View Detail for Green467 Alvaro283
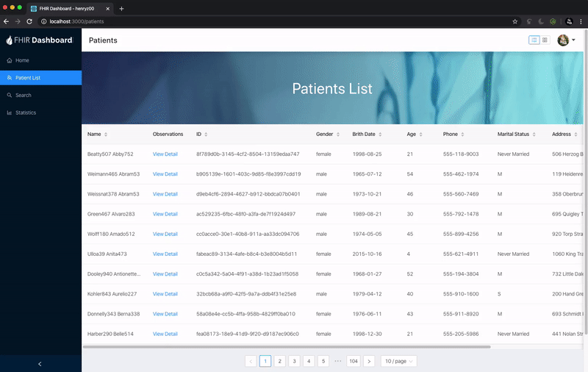 165,214
